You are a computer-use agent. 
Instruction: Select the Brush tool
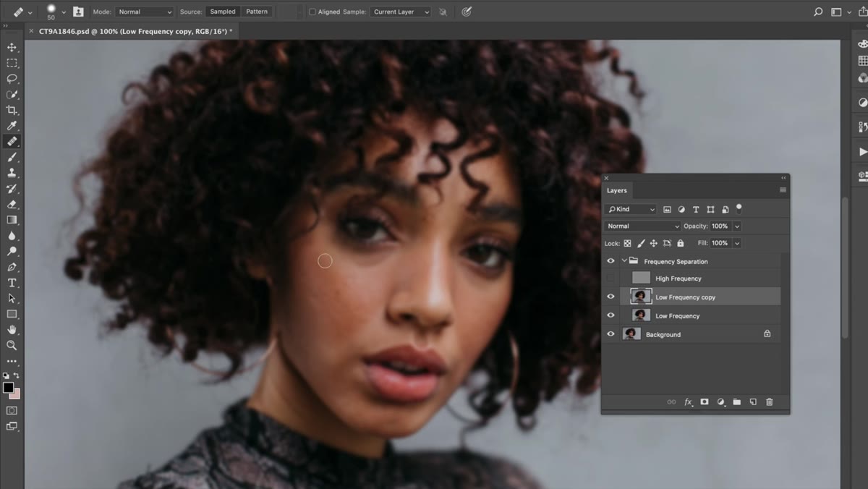pos(12,157)
